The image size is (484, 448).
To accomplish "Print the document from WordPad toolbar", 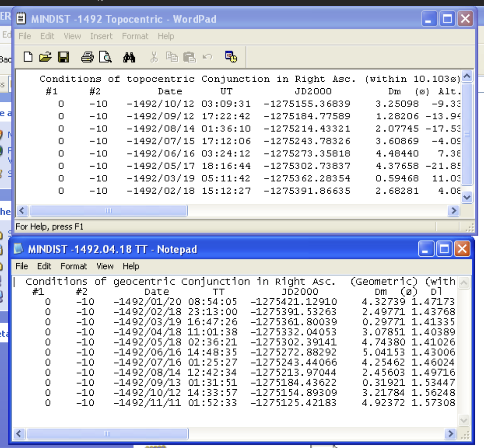I will [87, 57].
